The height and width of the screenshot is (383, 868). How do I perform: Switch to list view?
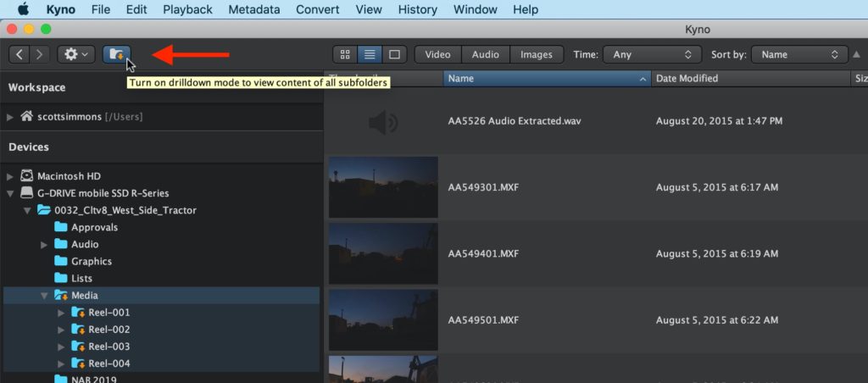tap(370, 54)
